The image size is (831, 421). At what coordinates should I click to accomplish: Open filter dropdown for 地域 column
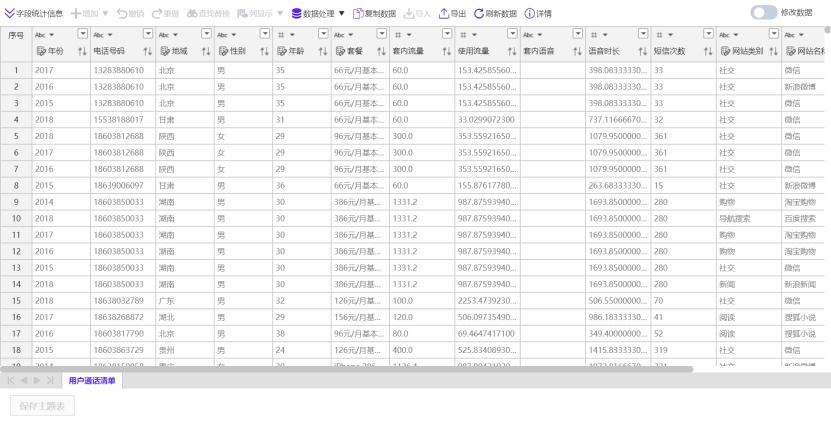(206, 34)
